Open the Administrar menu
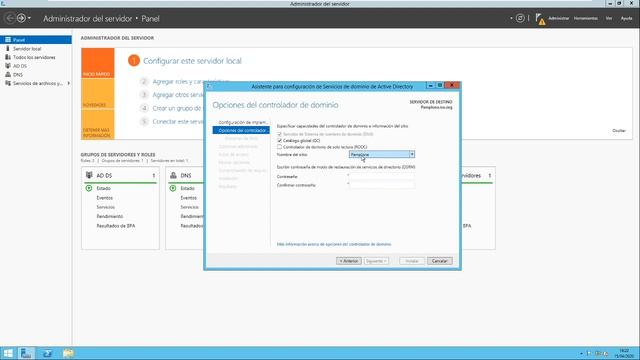Screen dimensions: 640x360 click(558, 18)
